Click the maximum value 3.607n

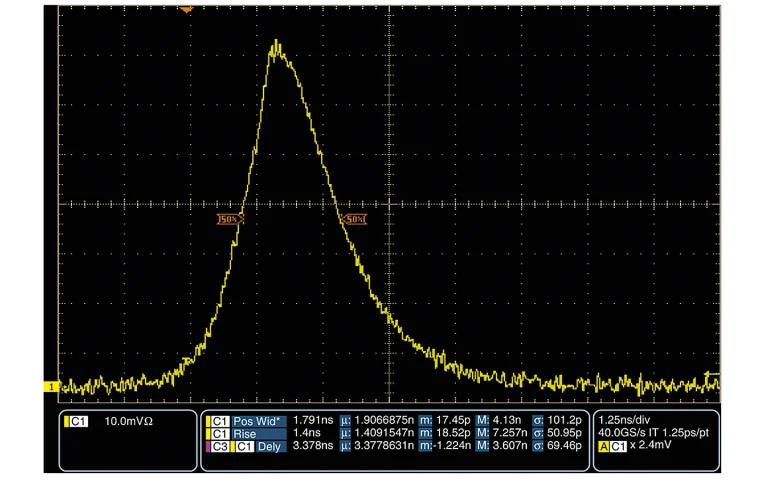click(x=509, y=446)
